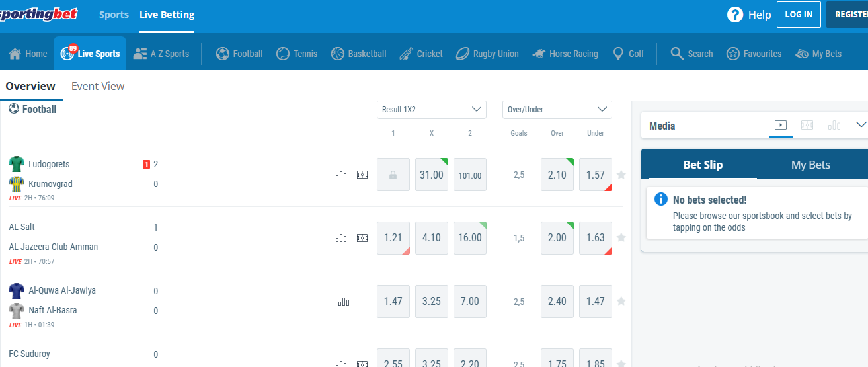
Task: Open statistics icon for AL Salt match
Action: pos(341,238)
